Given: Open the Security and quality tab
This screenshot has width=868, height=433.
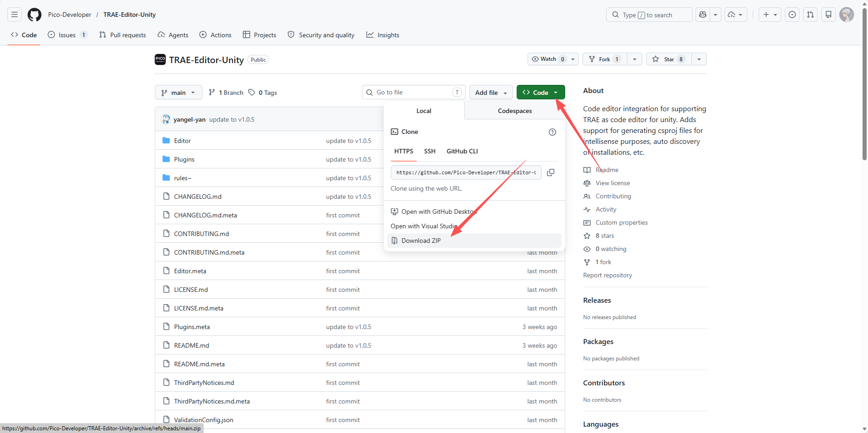Looking at the screenshot, I should (321, 35).
